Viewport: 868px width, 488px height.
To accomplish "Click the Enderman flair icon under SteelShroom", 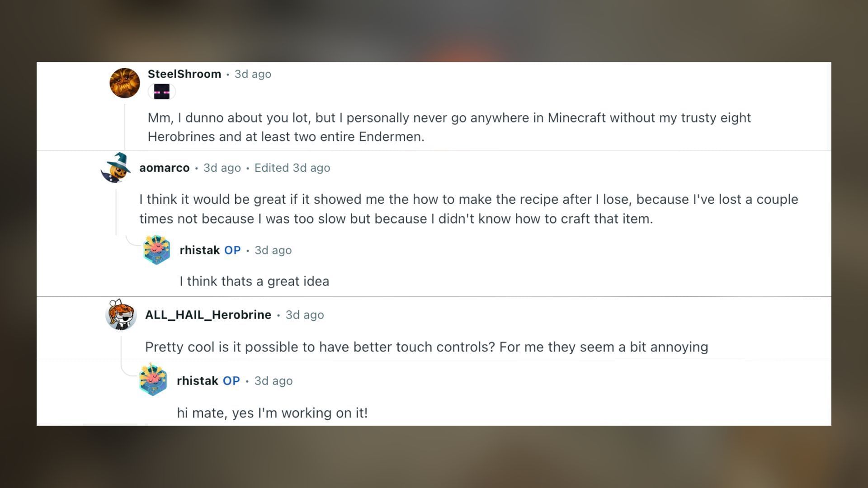I will [161, 92].
